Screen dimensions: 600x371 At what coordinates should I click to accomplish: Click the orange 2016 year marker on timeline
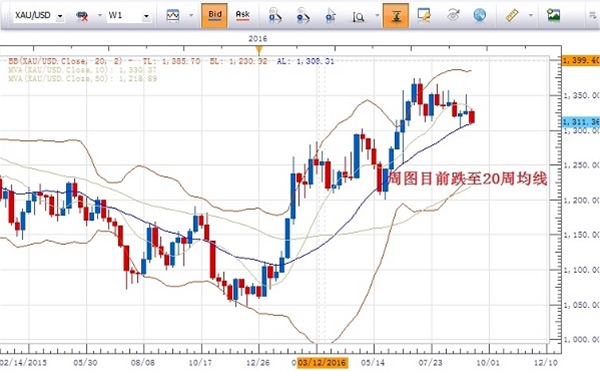click(x=259, y=50)
